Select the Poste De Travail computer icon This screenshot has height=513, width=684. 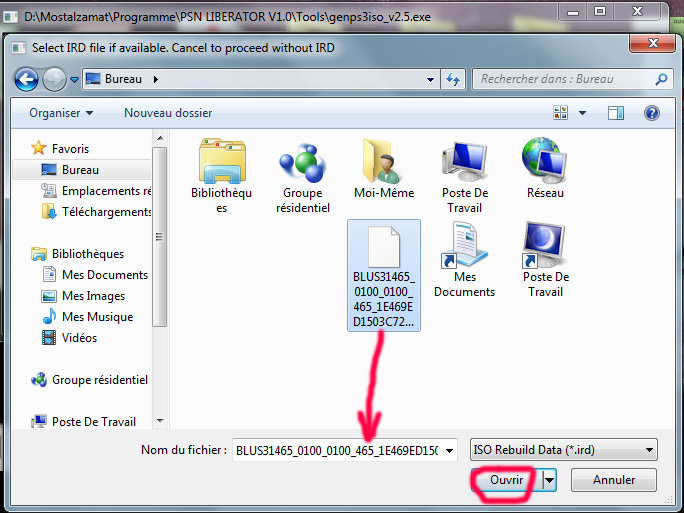(464, 163)
